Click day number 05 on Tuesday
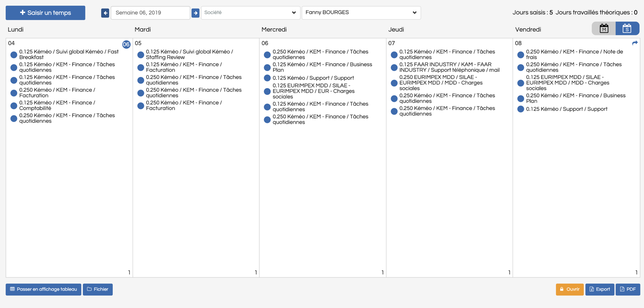This screenshot has height=308, width=644. (x=138, y=43)
